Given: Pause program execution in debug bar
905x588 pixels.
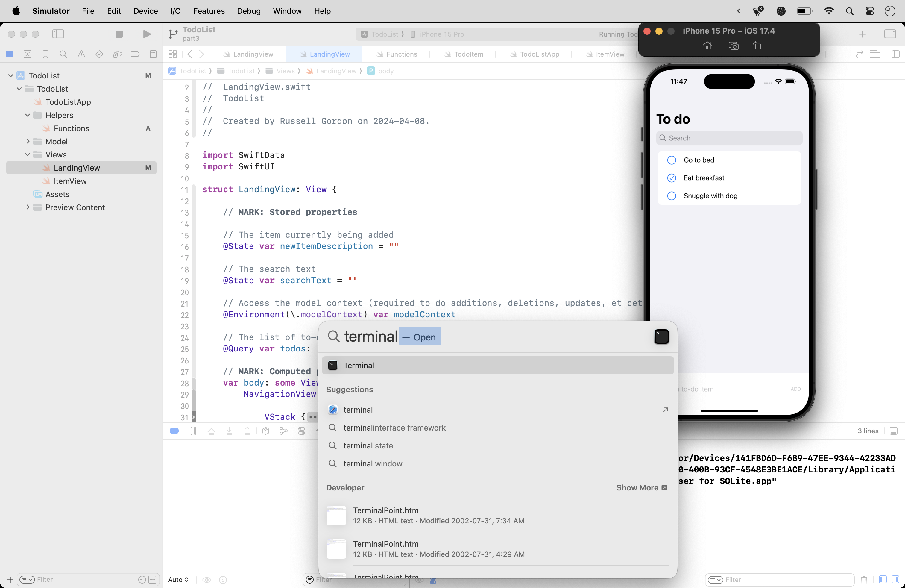Looking at the screenshot, I should [x=193, y=431].
